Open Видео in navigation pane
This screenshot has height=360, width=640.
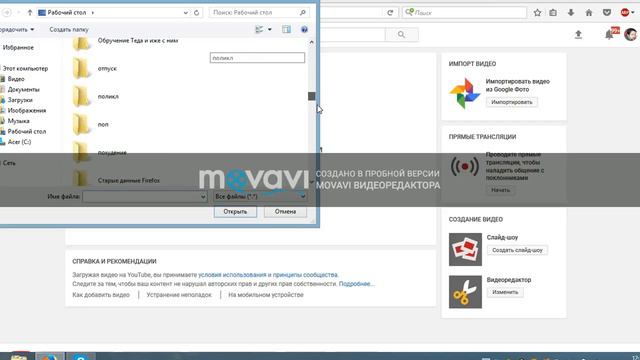[x=16, y=79]
